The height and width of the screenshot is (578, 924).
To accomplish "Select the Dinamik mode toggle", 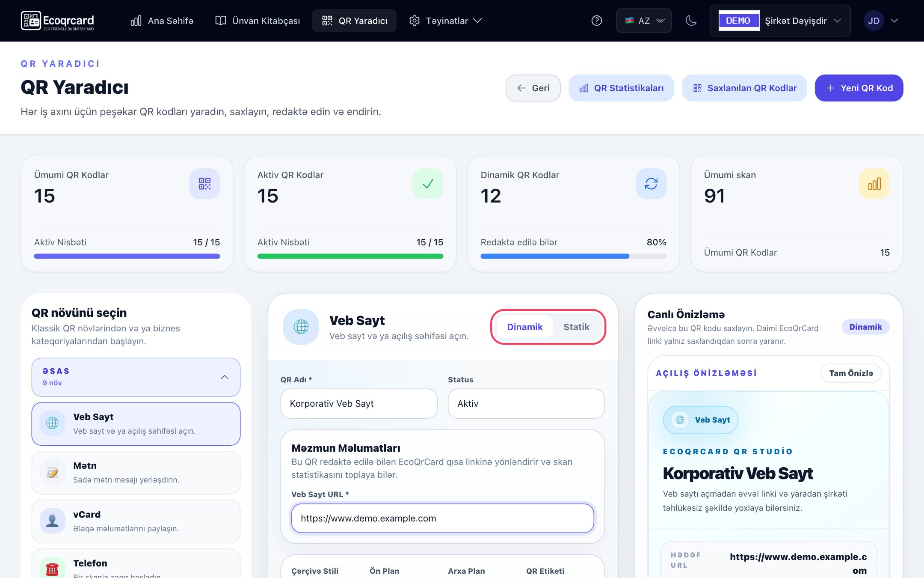I will point(524,327).
